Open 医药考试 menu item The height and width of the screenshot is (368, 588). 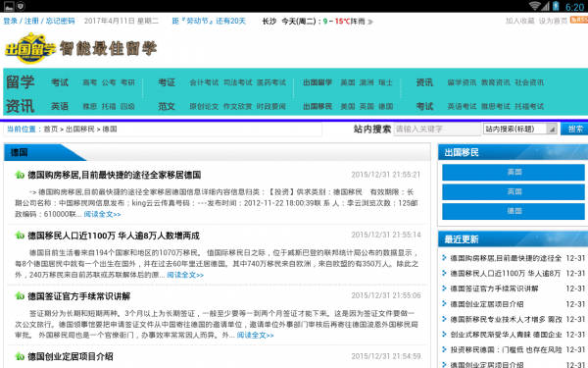coord(271,82)
